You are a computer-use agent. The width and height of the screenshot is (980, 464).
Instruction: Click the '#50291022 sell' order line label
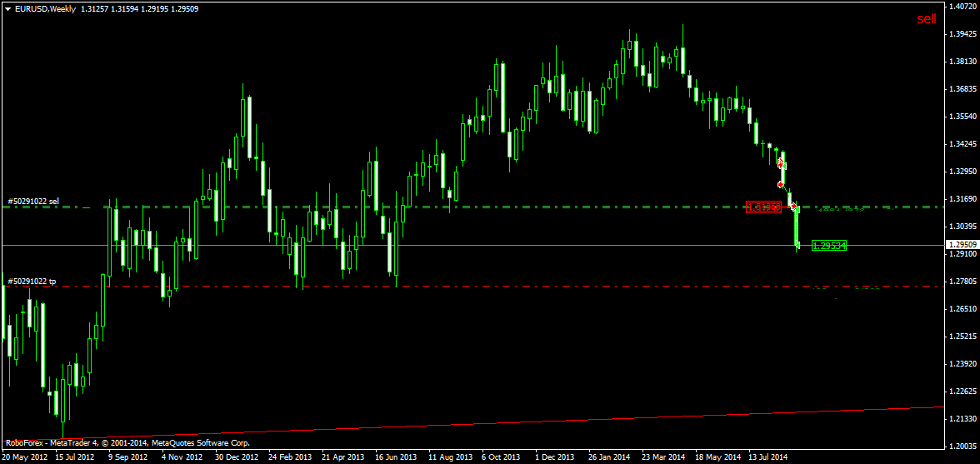pos(33,201)
